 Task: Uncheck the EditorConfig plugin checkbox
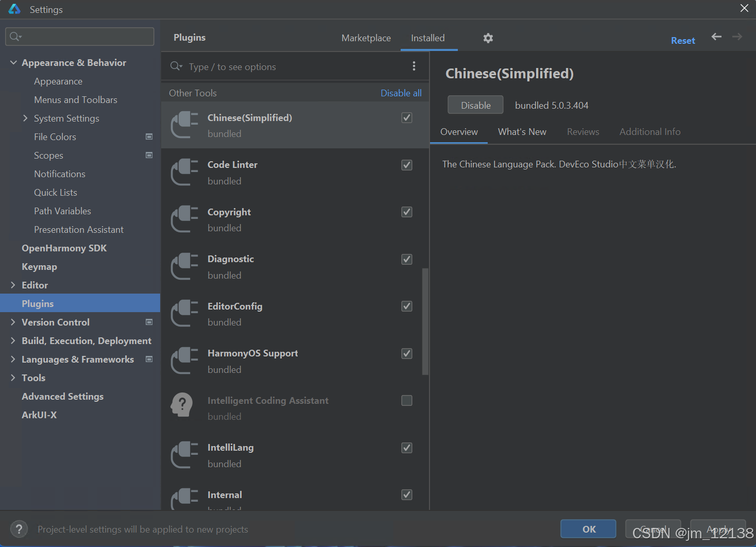(407, 306)
